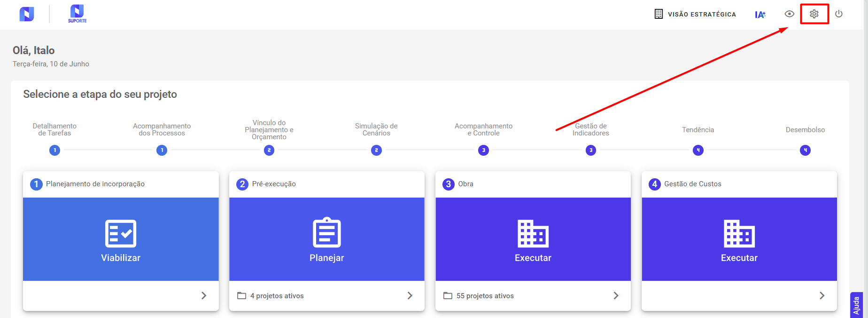Click Desembolso step label
Screen dimensions: 868x318
[805, 130]
